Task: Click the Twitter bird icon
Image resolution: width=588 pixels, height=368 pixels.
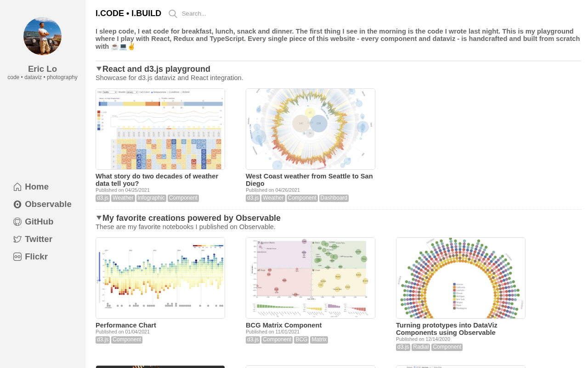Action: pyautogui.click(x=17, y=239)
